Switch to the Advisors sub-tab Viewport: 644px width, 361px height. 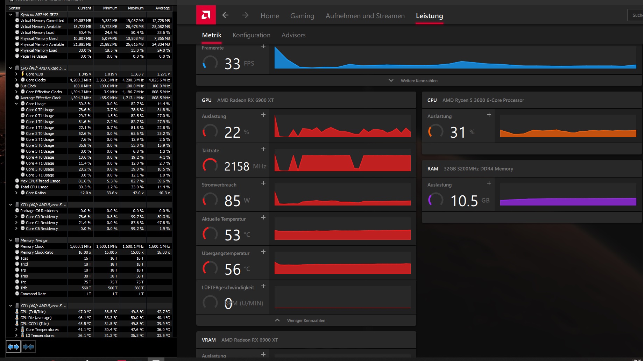click(x=293, y=35)
